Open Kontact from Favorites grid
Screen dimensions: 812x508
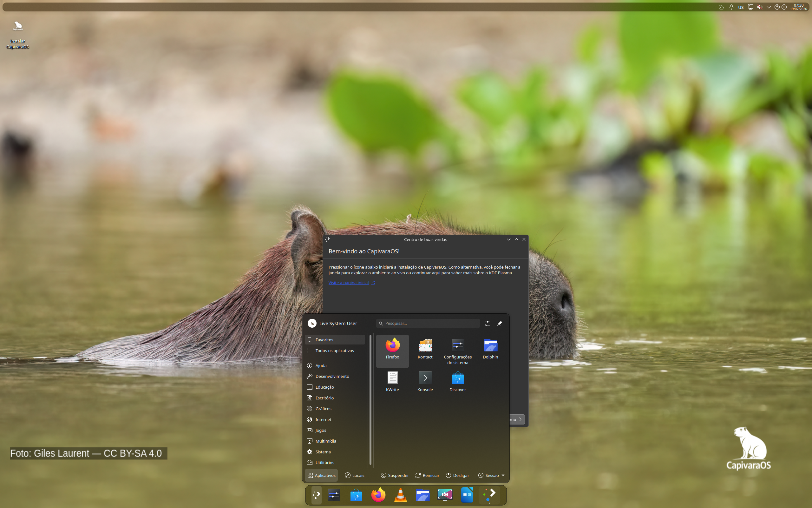[x=425, y=351]
